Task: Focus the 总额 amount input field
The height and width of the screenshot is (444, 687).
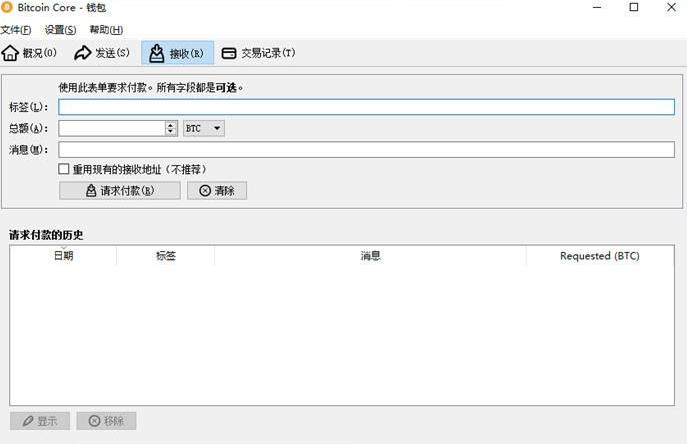Action: [111, 128]
